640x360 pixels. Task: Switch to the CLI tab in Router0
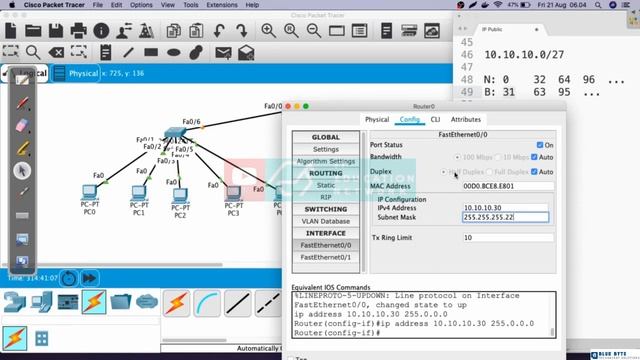tap(435, 120)
